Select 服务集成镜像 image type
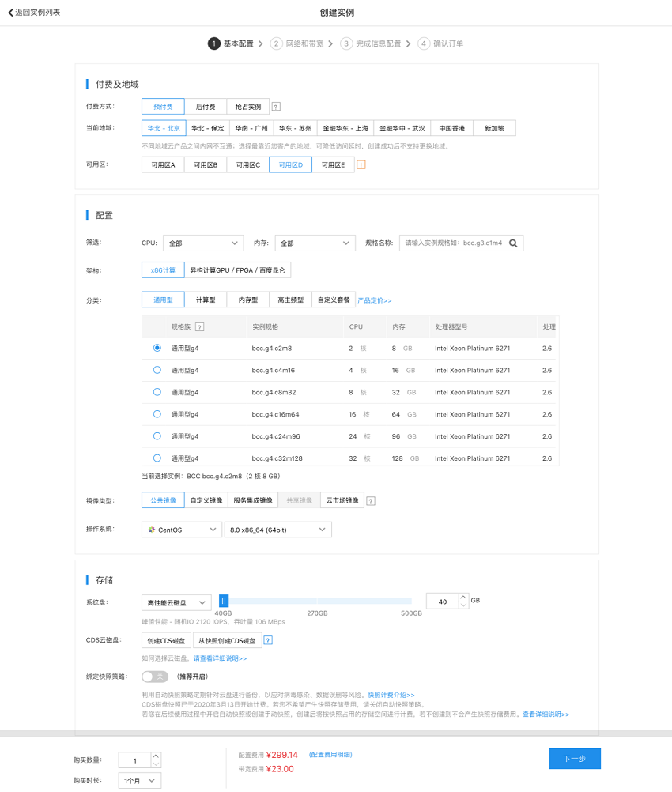This screenshot has width=672, height=792. (x=253, y=500)
